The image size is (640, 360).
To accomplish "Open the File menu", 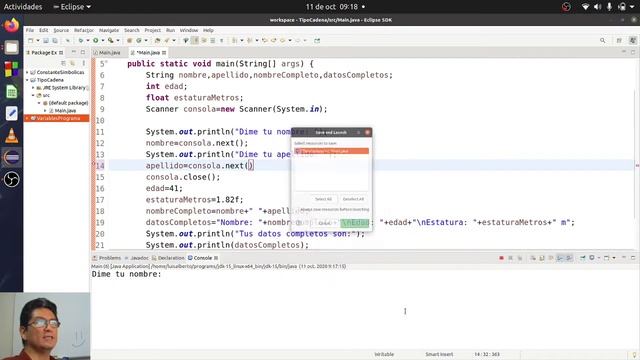I will tap(30, 30).
